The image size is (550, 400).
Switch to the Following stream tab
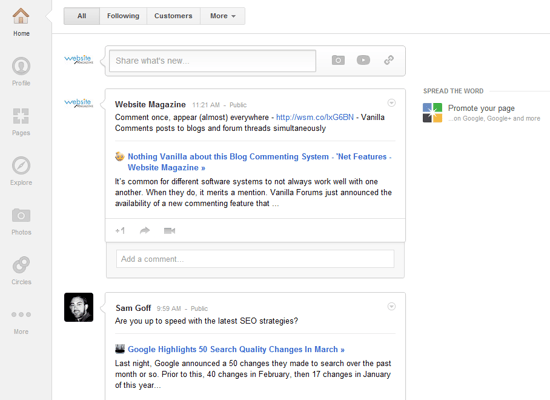[x=123, y=16]
